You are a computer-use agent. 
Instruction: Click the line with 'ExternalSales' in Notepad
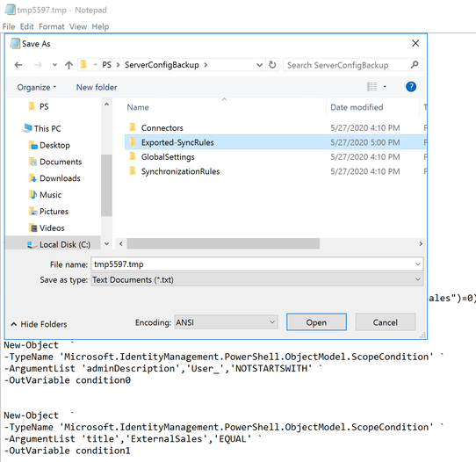[133, 438]
